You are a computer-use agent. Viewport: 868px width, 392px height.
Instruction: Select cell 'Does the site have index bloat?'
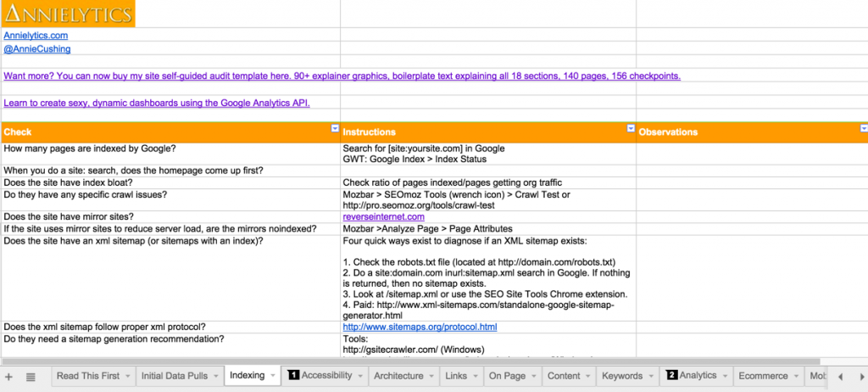click(170, 183)
